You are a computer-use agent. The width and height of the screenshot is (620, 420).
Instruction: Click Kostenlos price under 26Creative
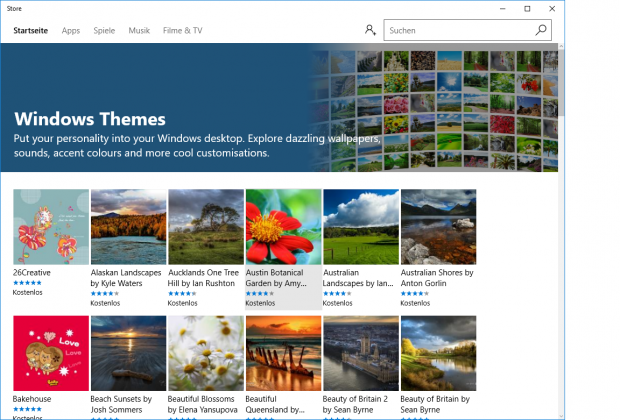pyautogui.click(x=28, y=292)
